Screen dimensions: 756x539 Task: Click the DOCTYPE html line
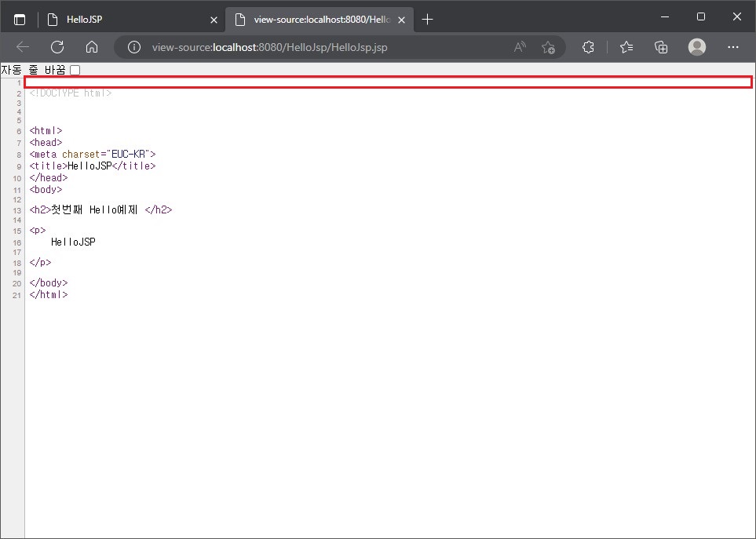click(x=71, y=93)
